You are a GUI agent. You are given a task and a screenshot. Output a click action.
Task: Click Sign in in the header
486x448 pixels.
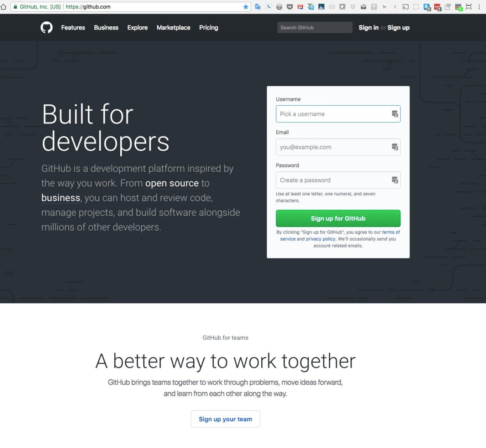[x=369, y=28]
